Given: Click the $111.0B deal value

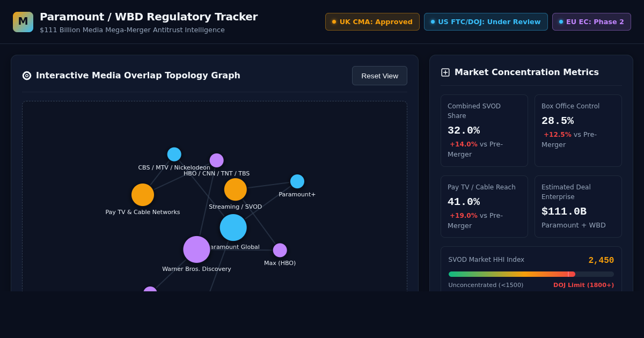Looking at the screenshot, I should coord(564,211).
